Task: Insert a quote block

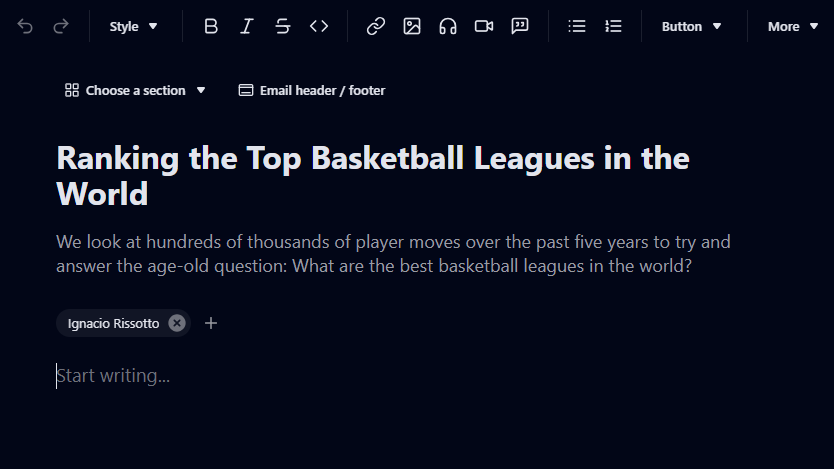Action: (520, 26)
